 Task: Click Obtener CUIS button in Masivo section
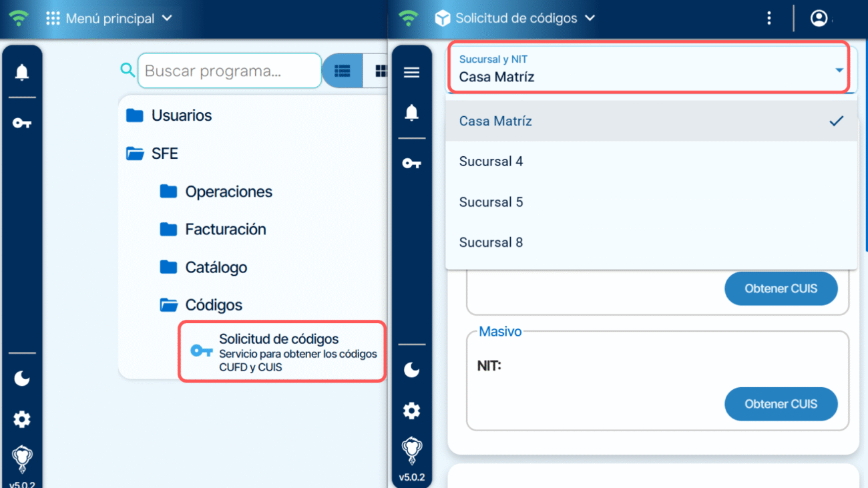(x=781, y=404)
